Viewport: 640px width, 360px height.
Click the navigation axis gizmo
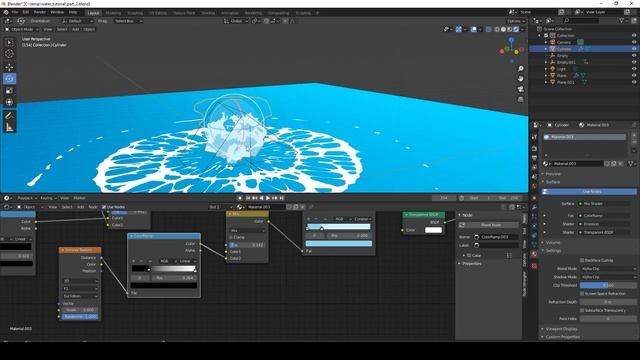coord(511,50)
